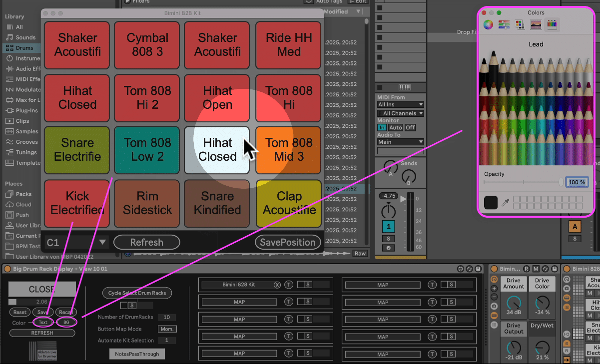Open the C1 note dropdown

(x=76, y=242)
